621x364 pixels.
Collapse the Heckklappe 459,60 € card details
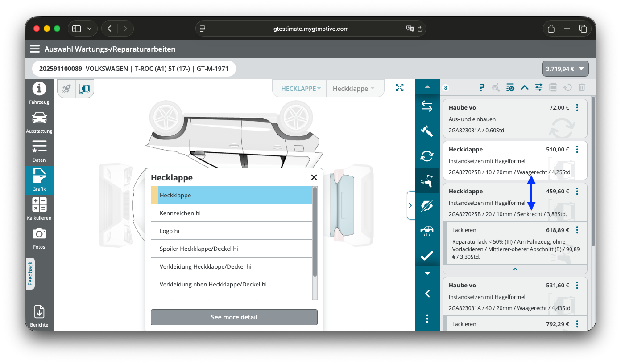coord(515,269)
